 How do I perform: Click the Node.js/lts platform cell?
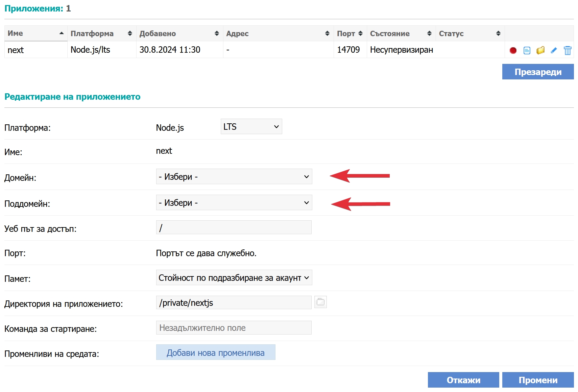tap(102, 50)
